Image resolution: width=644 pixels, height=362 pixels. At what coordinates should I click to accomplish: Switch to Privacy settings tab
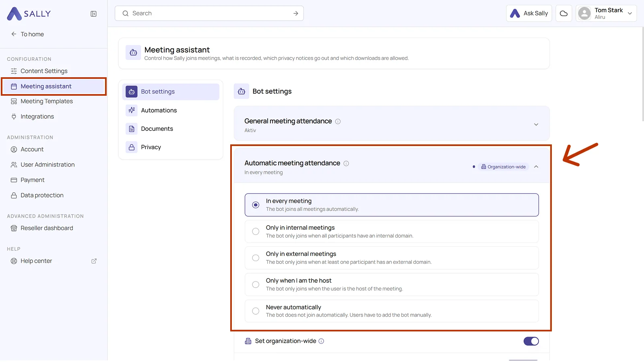point(171,147)
